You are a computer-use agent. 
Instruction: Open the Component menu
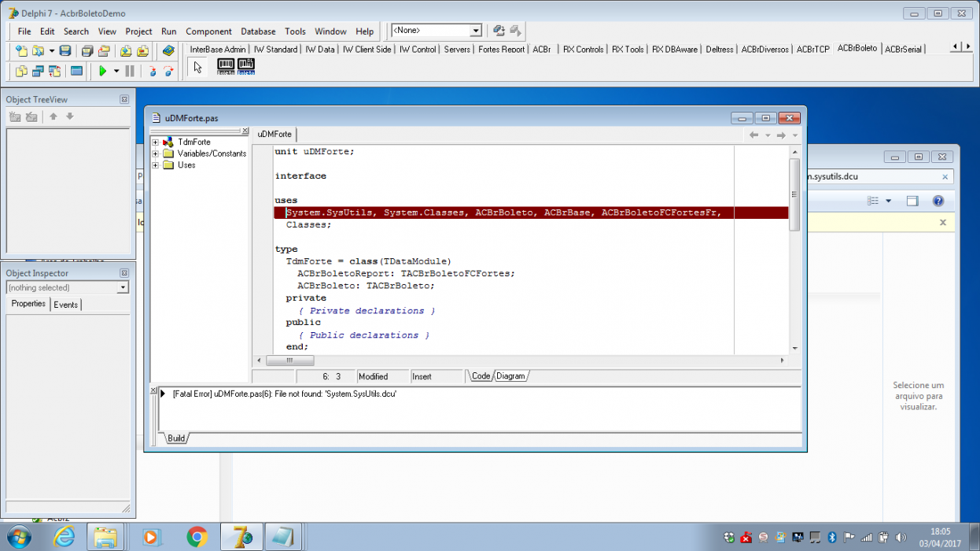click(208, 31)
